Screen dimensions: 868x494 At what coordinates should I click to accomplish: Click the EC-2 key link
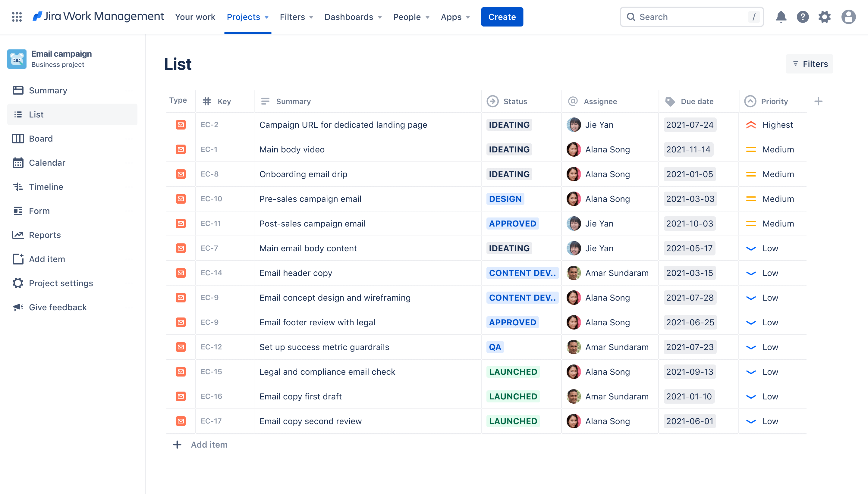click(x=209, y=124)
